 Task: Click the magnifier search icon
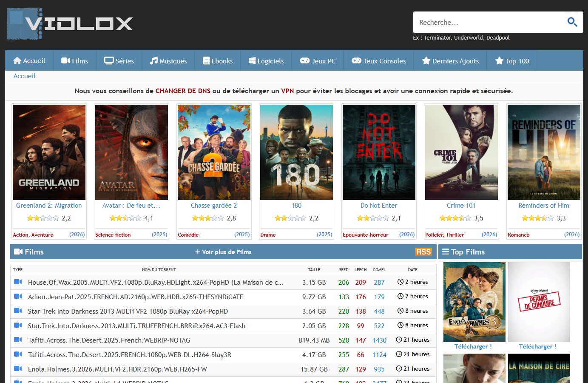[572, 22]
